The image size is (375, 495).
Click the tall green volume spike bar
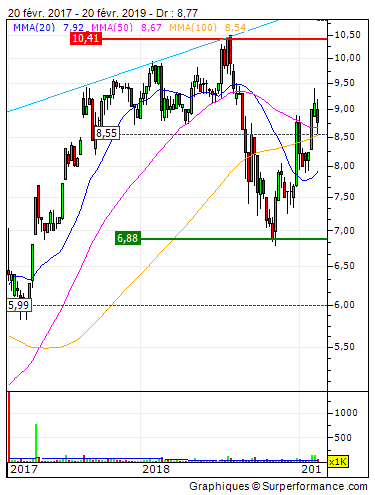coord(36,442)
